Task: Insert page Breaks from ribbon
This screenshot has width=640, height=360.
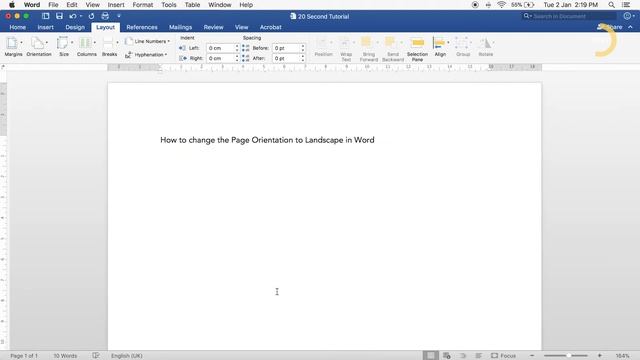Action: coord(109,47)
